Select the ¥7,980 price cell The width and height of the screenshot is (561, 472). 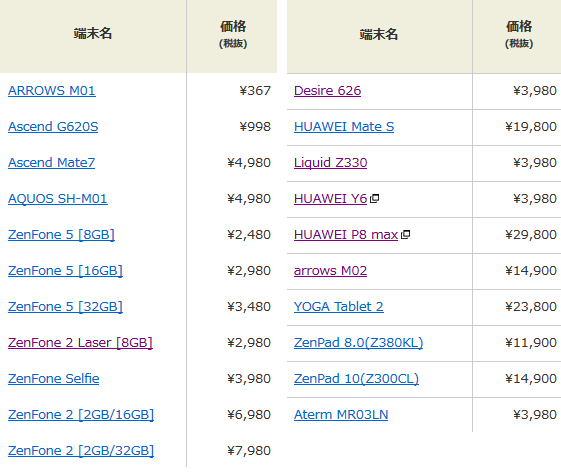pyautogui.click(x=249, y=451)
